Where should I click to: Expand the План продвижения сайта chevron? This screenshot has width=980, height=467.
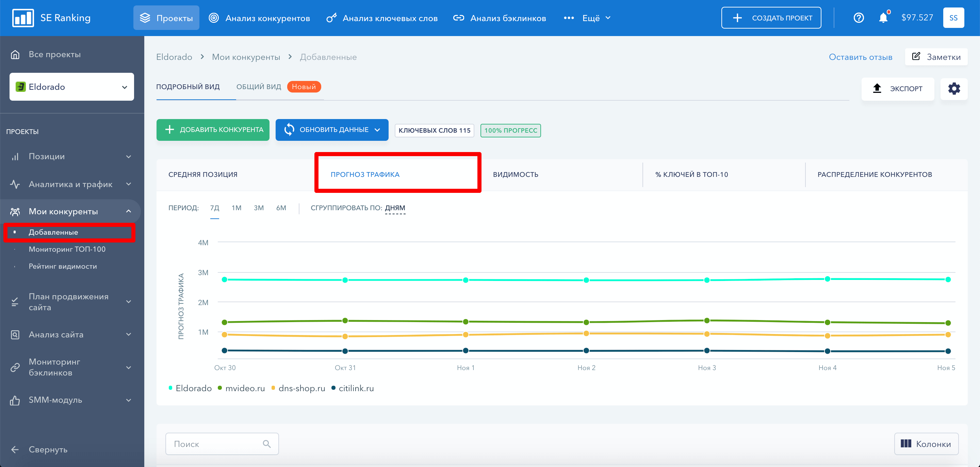coord(129,302)
